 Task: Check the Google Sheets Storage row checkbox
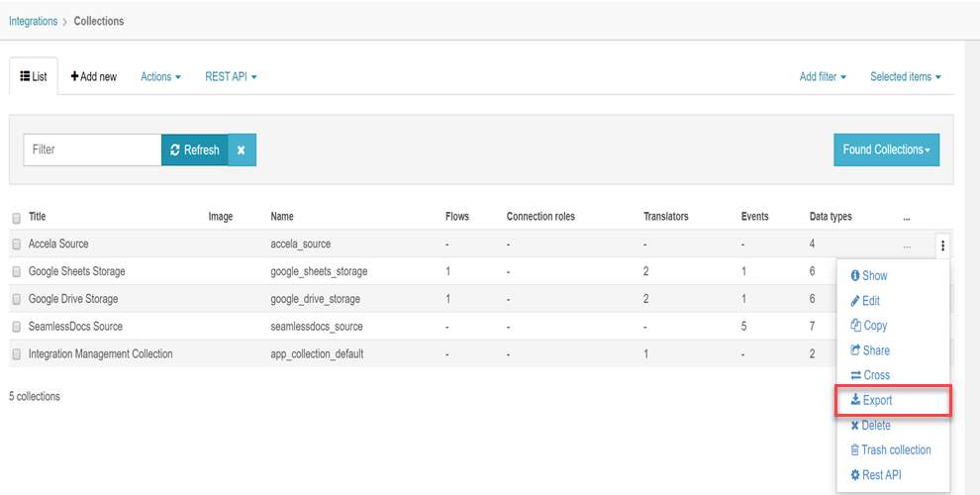(x=16, y=272)
